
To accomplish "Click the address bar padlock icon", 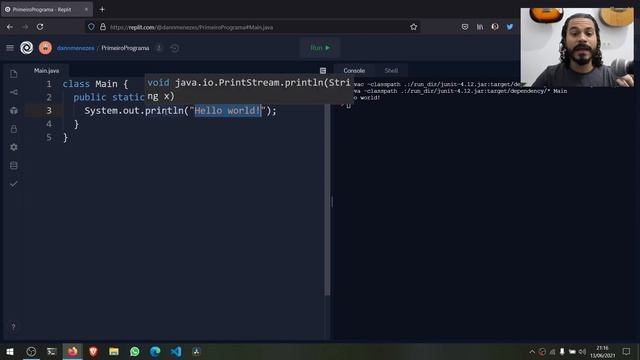I will (x=103, y=27).
